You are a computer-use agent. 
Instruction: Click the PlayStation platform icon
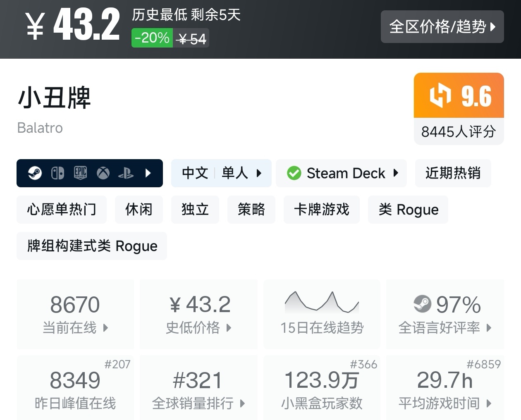[x=126, y=173]
